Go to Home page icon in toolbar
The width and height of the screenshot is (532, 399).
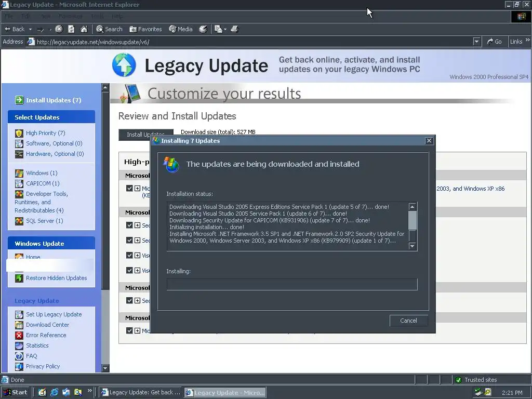[84, 29]
